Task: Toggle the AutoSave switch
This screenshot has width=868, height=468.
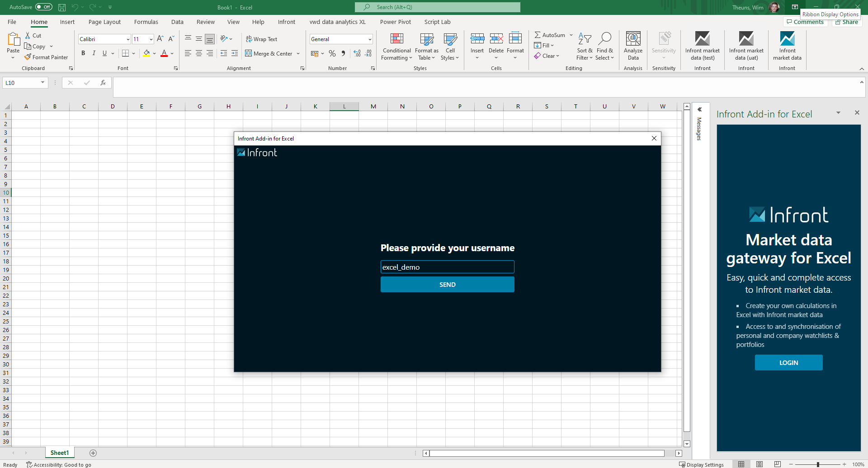Action: coord(44,7)
